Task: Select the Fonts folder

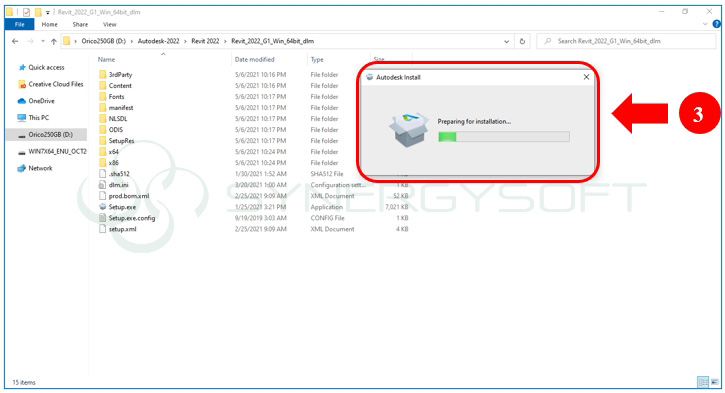Action: pos(112,97)
